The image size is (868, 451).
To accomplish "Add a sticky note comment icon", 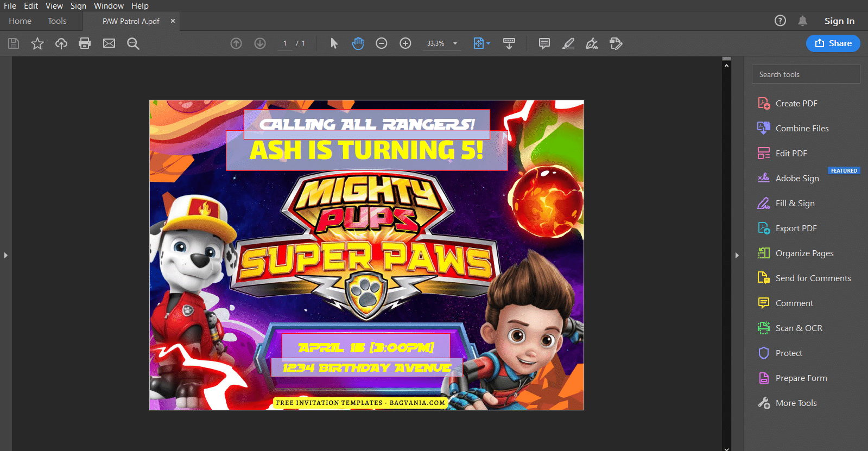I will 544,43.
